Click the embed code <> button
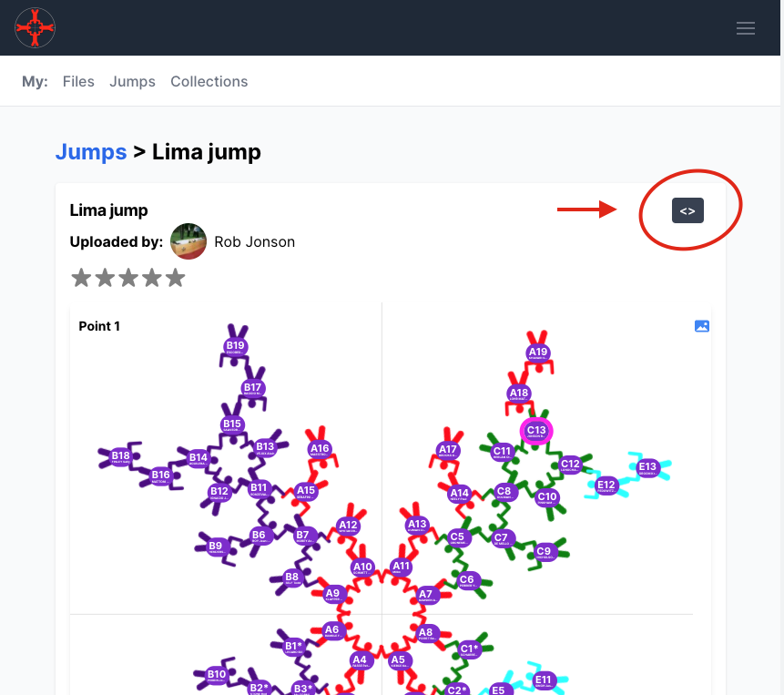The image size is (784, 695). (687, 210)
